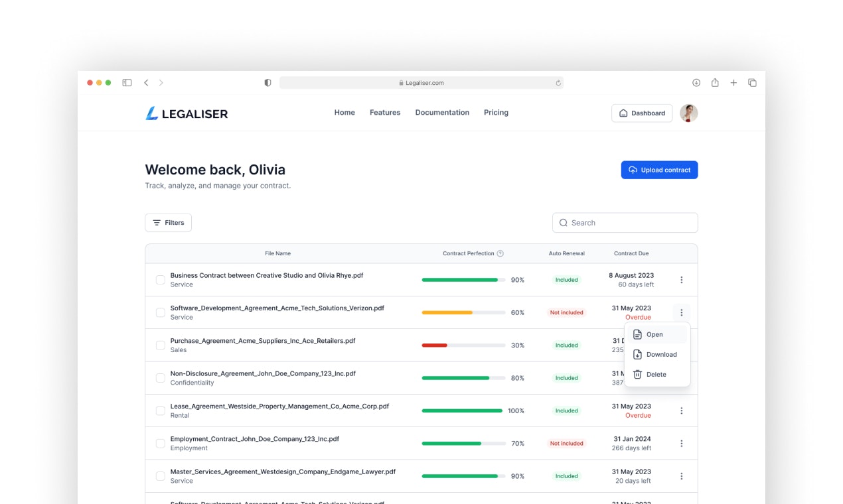
Task: Click Overdue label on Lease_Agreement row
Action: coord(638,416)
